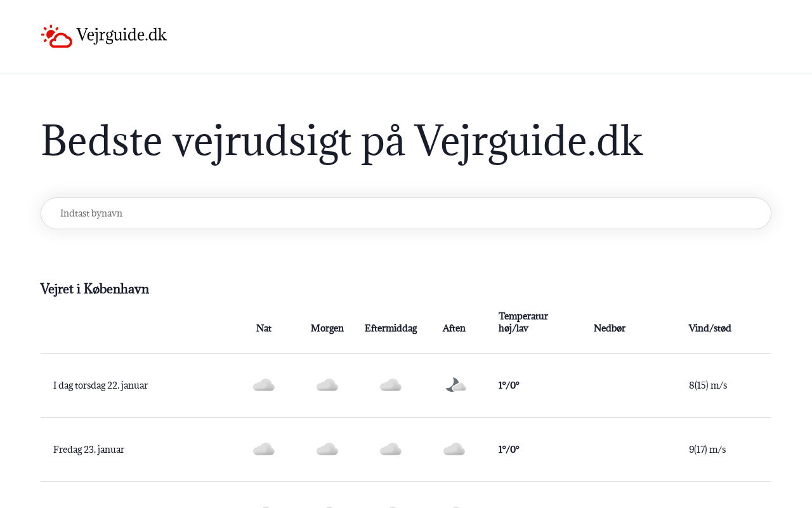Viewport: 812px width, 508px height.
Task: Select the 'I dag torsdag 22. januar' row
Action: (x=101, y=385)
